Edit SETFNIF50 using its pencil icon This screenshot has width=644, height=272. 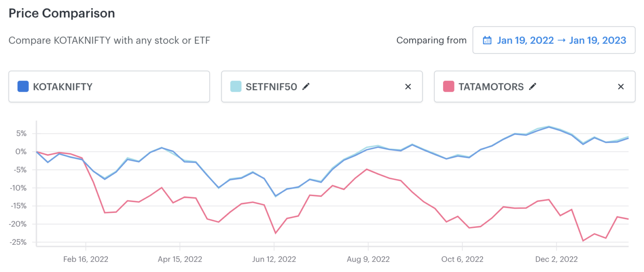(306, 86)
